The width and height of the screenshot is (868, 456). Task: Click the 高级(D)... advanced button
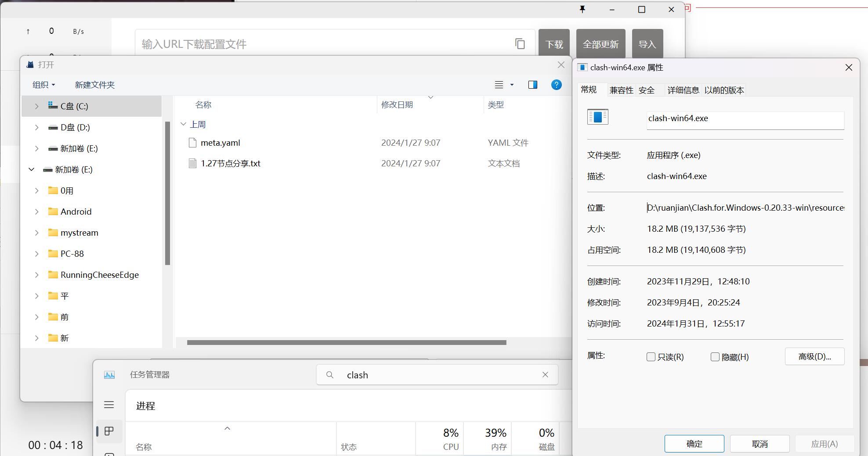[814, 356]
